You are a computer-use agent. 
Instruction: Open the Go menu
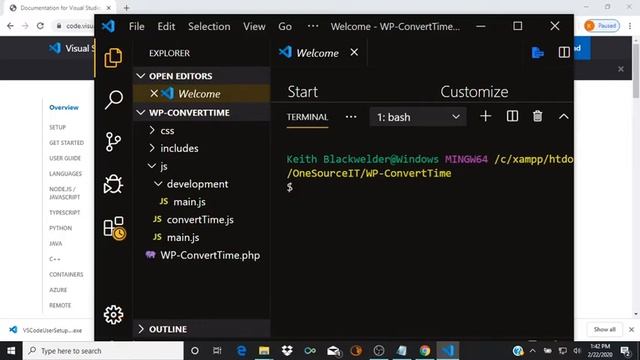tap(285, 27)
